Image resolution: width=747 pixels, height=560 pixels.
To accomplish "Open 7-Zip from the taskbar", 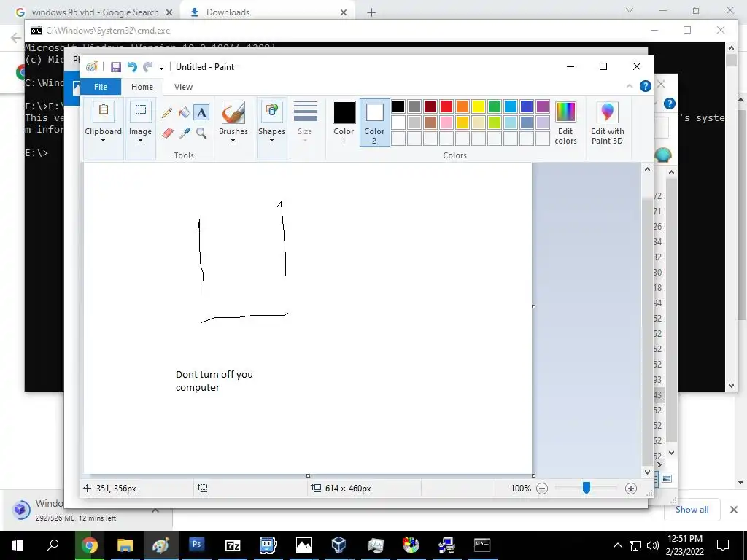I will 232,545.
